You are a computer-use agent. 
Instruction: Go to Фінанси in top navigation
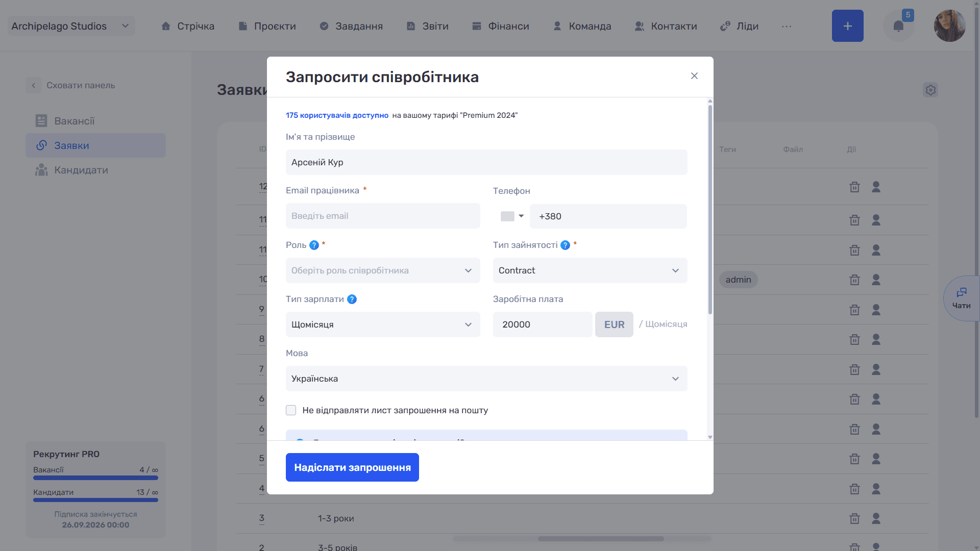coord(500,26)
